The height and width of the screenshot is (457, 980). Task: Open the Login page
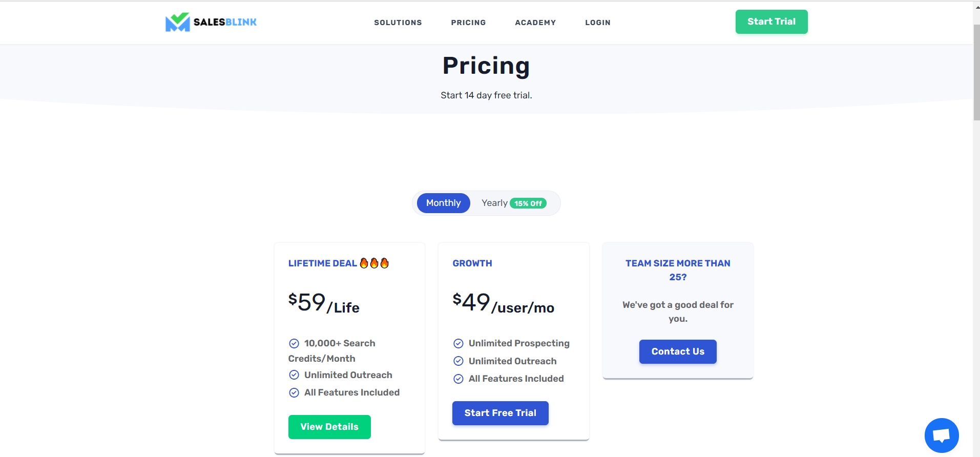pyautogui.click(x=597, y=23)
